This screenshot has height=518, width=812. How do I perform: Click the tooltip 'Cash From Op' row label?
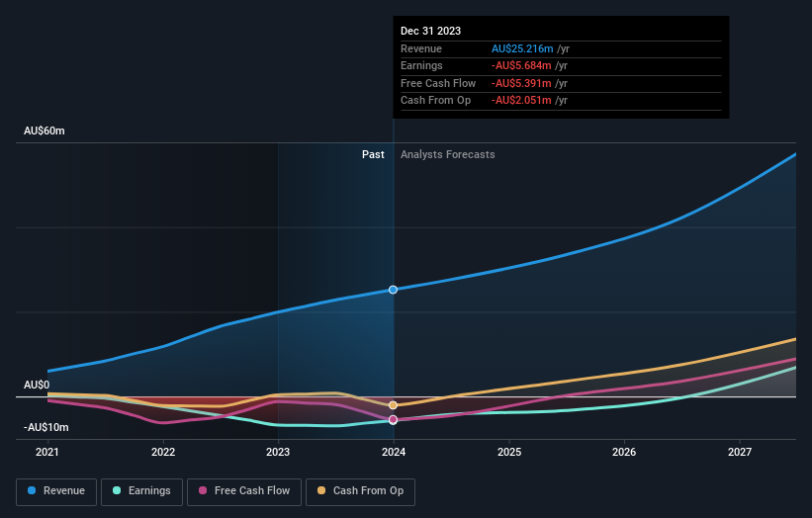pyautogui.click(x=435, y=101)
